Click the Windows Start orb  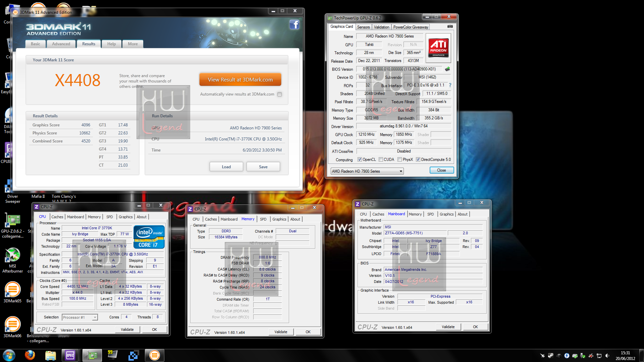click(x=9, y=355)
